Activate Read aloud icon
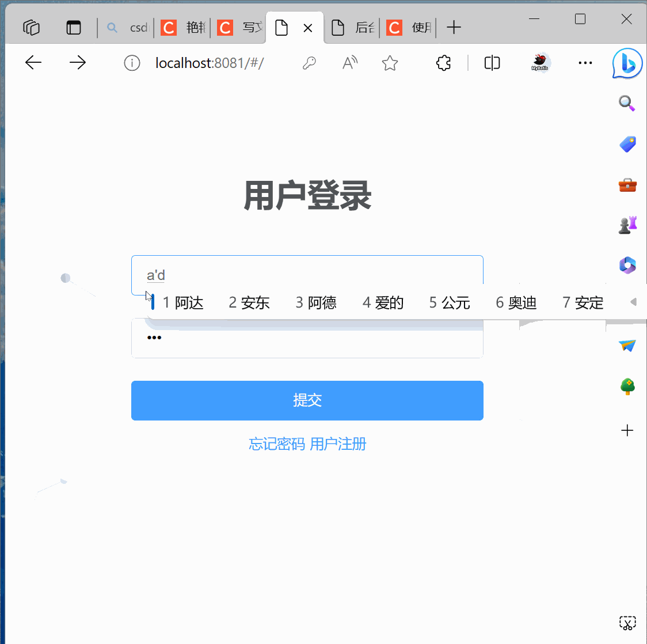The width and height of the screenshot is (647, 644). (350, 63)
